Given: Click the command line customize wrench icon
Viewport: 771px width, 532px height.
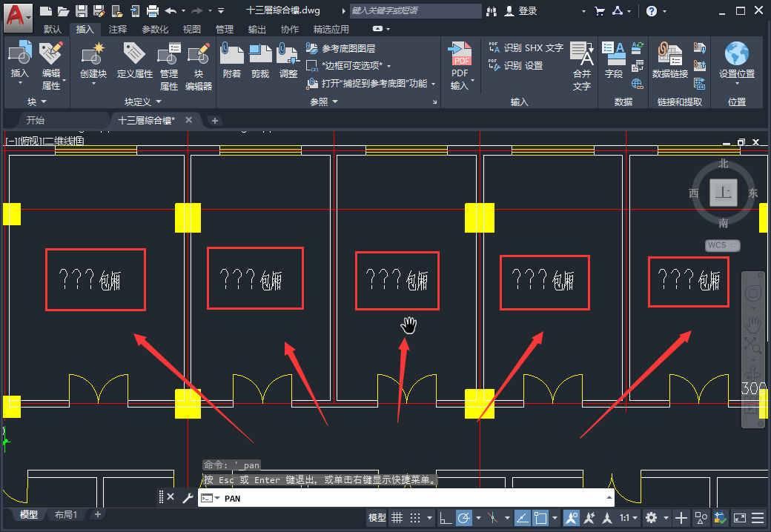Looking at the screenshot, I should click(x=188, y=498).
